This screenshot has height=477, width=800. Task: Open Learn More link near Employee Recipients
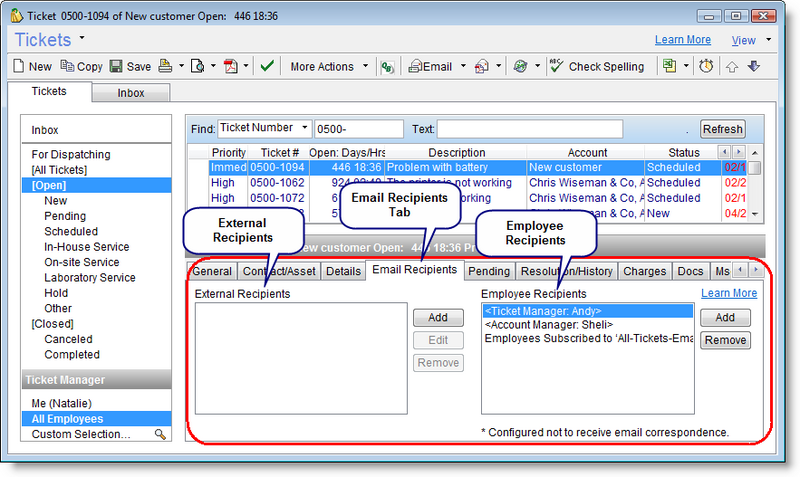point(728,293)
